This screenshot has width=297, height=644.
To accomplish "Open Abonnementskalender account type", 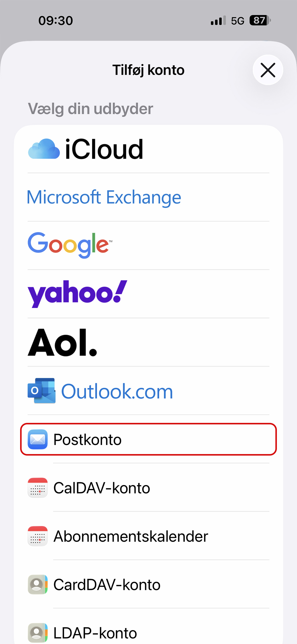I will (x=148, y=536).
